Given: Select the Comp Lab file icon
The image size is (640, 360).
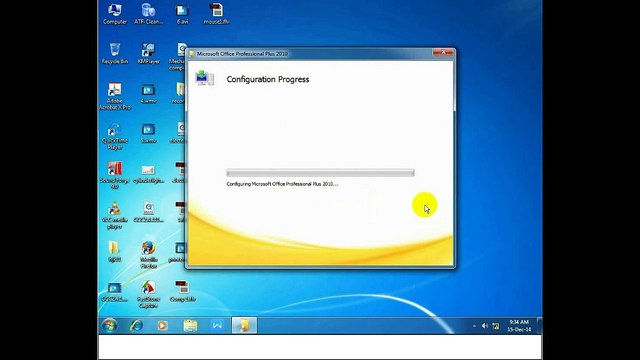Looking at the screenshot, I should point(182,291).
